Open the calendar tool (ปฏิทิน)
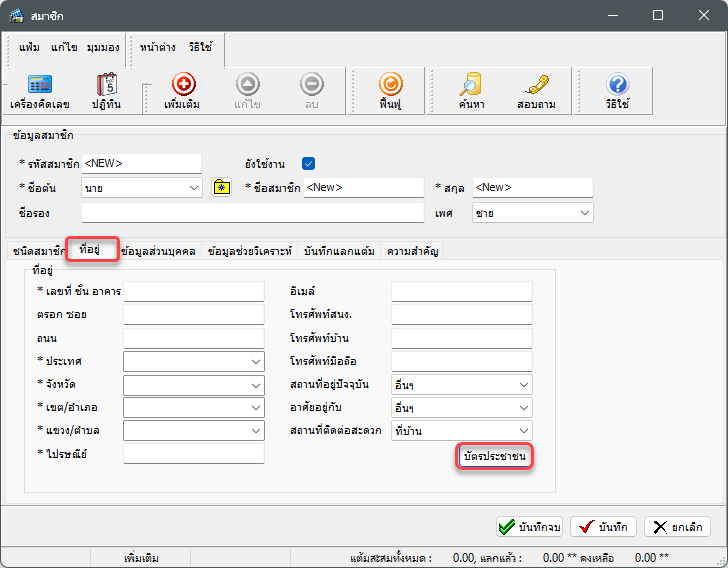 [x=107, y=91]
